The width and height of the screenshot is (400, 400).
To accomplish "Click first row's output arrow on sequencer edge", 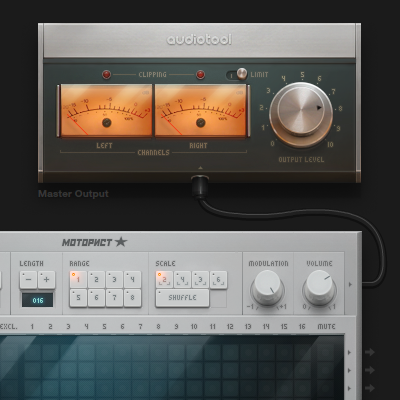I will click(350, 352).
